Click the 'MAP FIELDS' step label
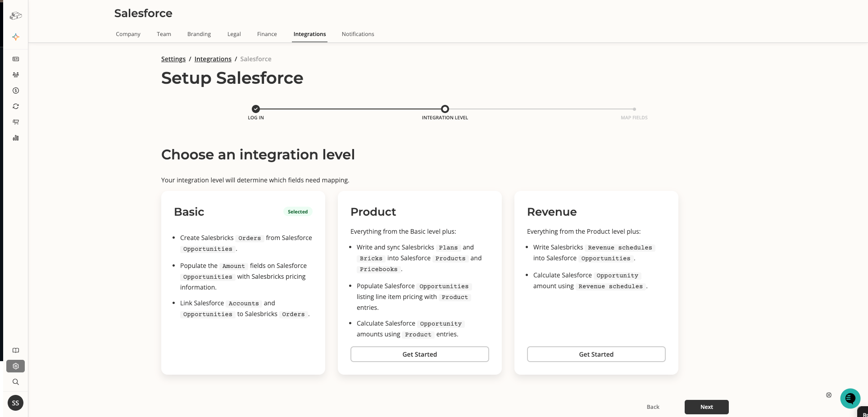This screenshot has width=868, height=417. 634,118
